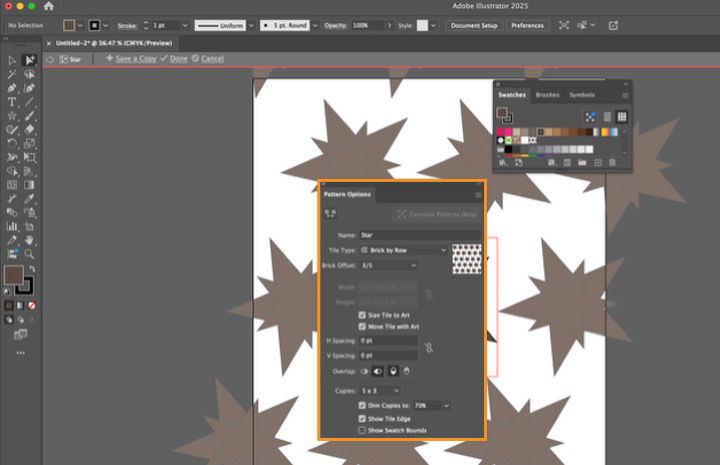The width and height of the screenshot is (720, 465).
Task: Set overlap to Right in Front
Action: 378,371
